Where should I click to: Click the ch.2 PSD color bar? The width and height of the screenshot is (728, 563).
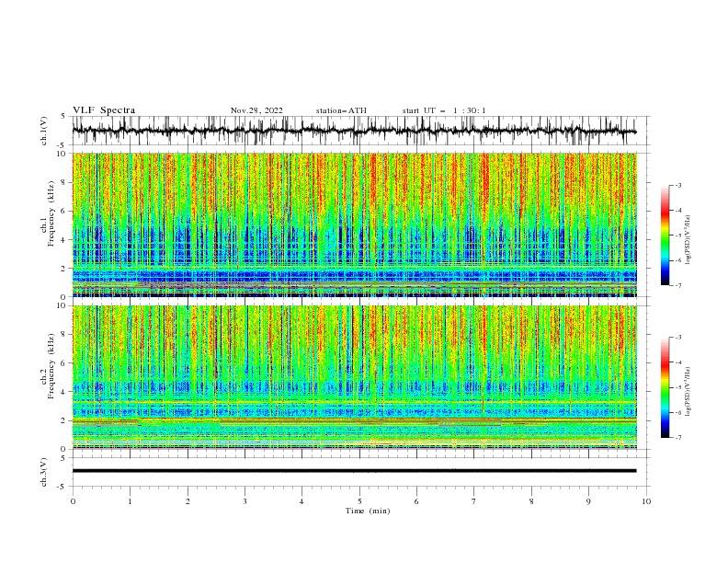point(665,387)
